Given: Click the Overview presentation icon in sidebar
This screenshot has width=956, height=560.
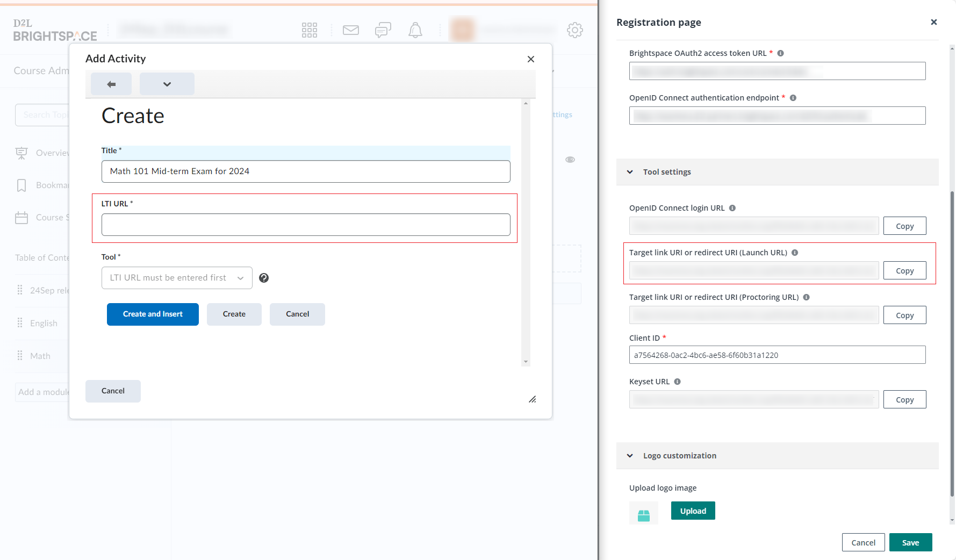Looking at the screenshot, I should tap(21, 153).
